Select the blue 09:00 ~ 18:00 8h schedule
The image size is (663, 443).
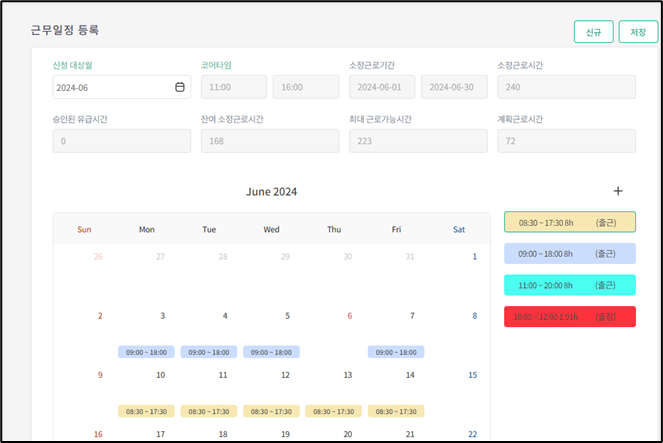(x=569, y=254)
